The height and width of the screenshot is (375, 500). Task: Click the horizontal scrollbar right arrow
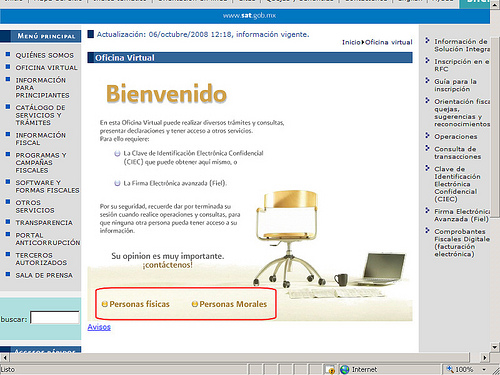[x=485, y=358]
